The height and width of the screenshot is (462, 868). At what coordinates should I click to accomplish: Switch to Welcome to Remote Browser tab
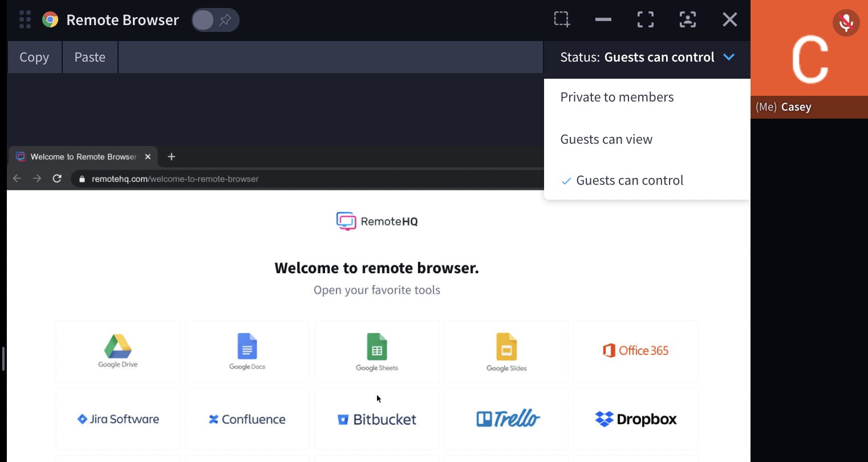coord(83,156)
